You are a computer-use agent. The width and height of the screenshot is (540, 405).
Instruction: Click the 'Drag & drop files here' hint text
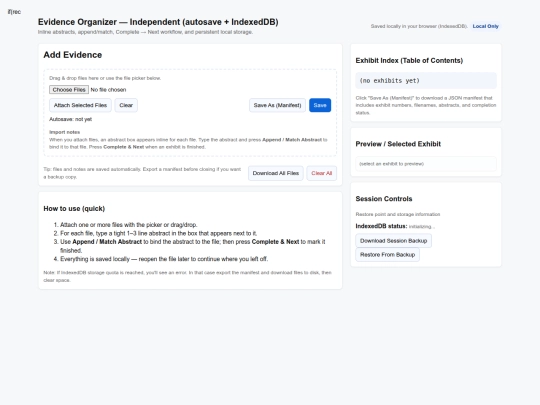[105, 78]
